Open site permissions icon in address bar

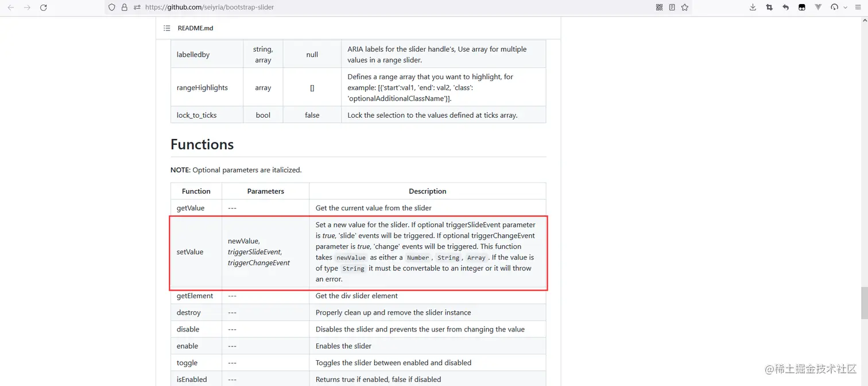(137, 7)
